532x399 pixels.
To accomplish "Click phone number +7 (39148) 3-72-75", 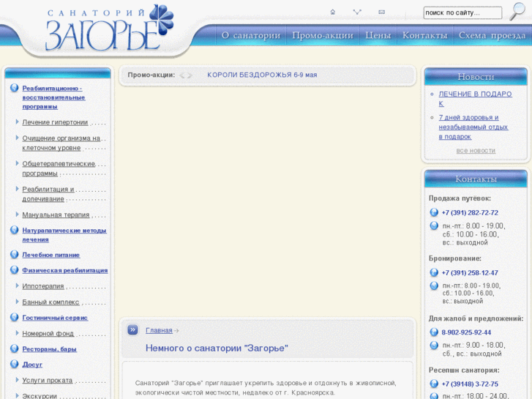I will click(x=470, y=384).
